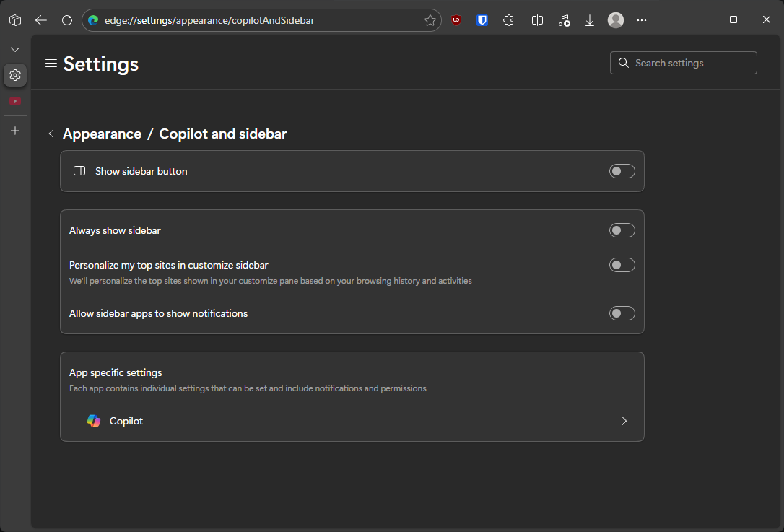Open the Settings hamburger navigation menu

pos(51,64)
